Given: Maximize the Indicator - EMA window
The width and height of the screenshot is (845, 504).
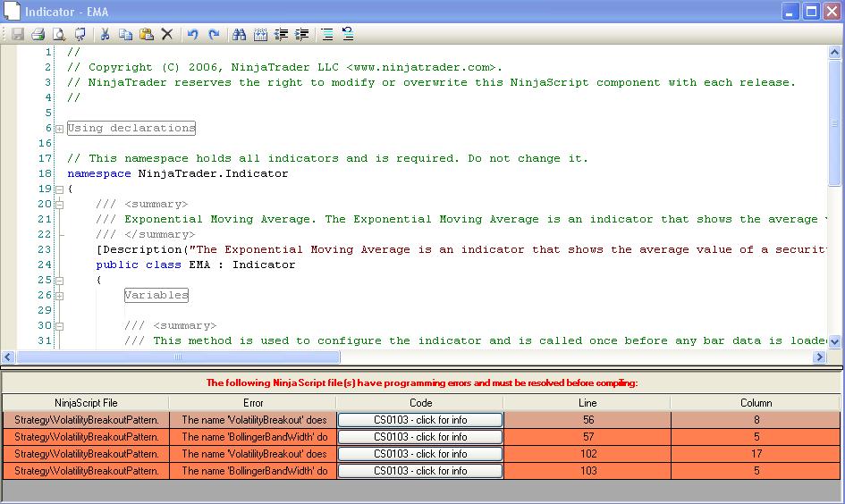Looking at the screenshot, I should [x=811, y=12].
